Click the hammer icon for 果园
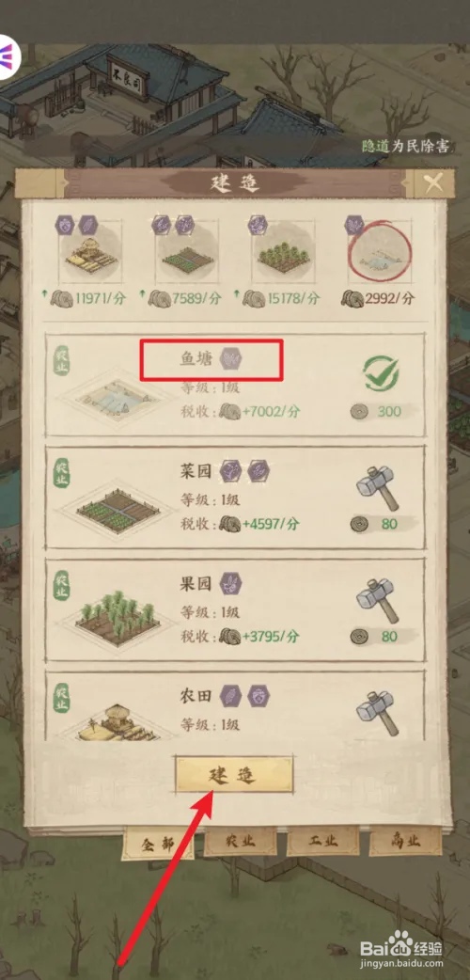470x980 pixels. coord(379,600)
